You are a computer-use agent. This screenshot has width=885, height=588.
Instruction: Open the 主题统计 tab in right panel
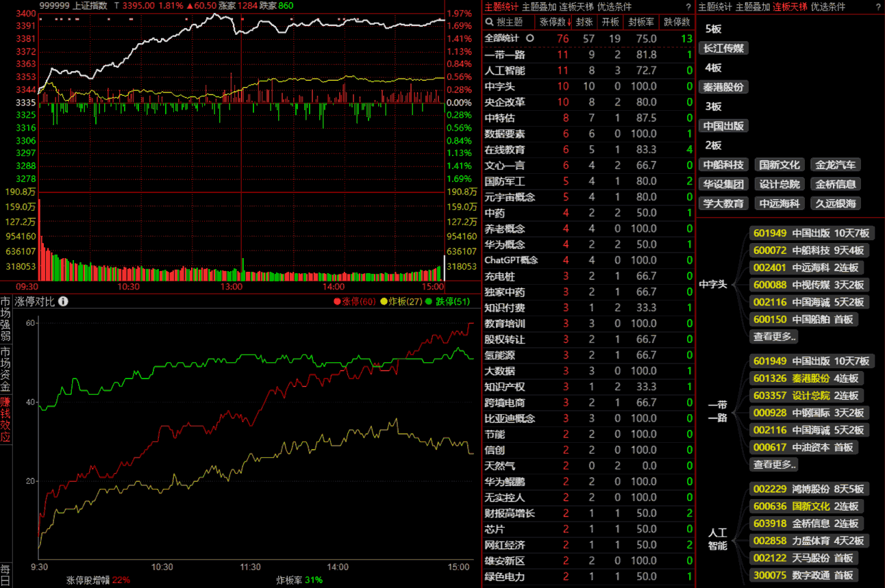pos(715,7)
